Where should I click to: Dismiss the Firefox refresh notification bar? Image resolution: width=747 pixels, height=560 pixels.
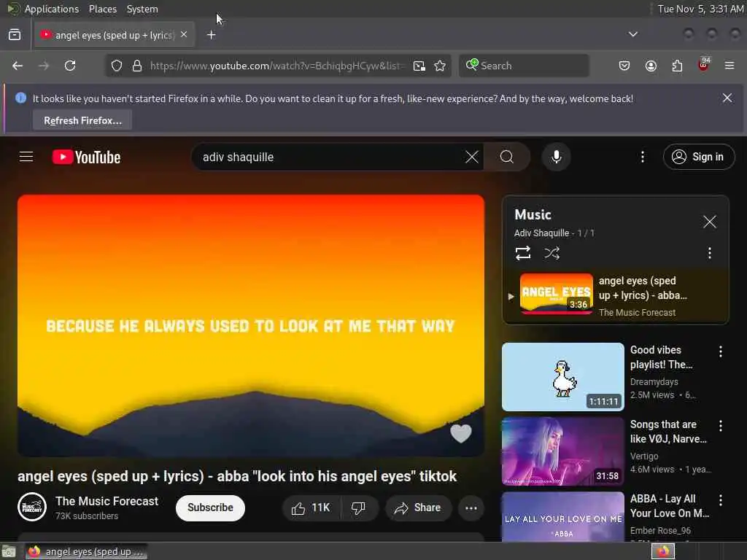[x=727, y=98]
